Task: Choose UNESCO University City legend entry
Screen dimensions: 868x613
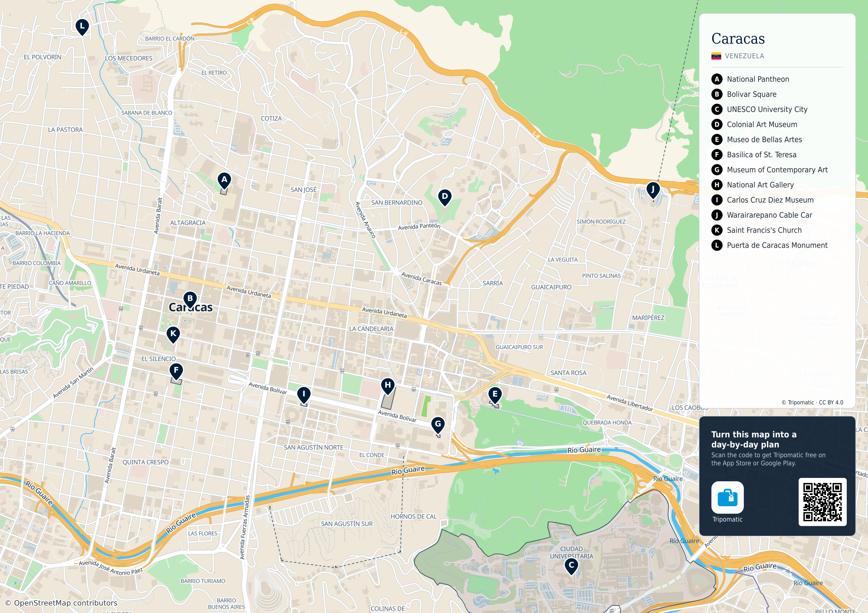Action: 767,109
